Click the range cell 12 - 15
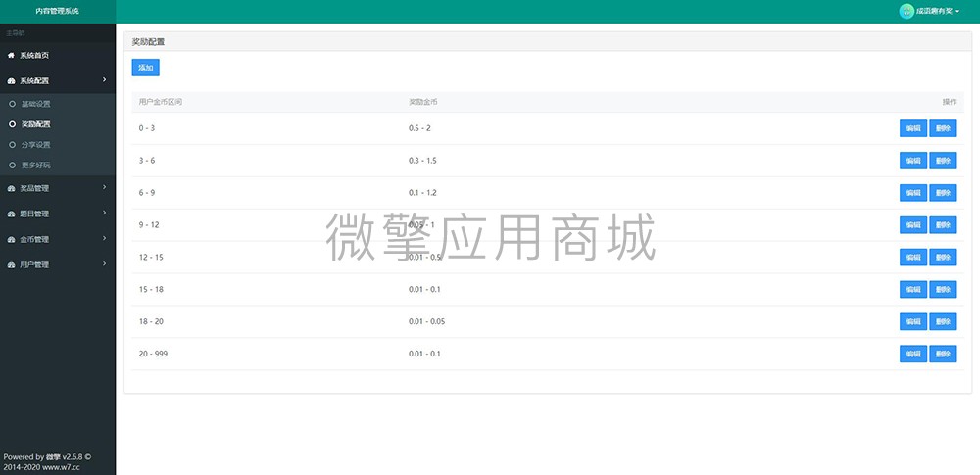This screenshot has width=980, height=475. (x=151, y=257)
